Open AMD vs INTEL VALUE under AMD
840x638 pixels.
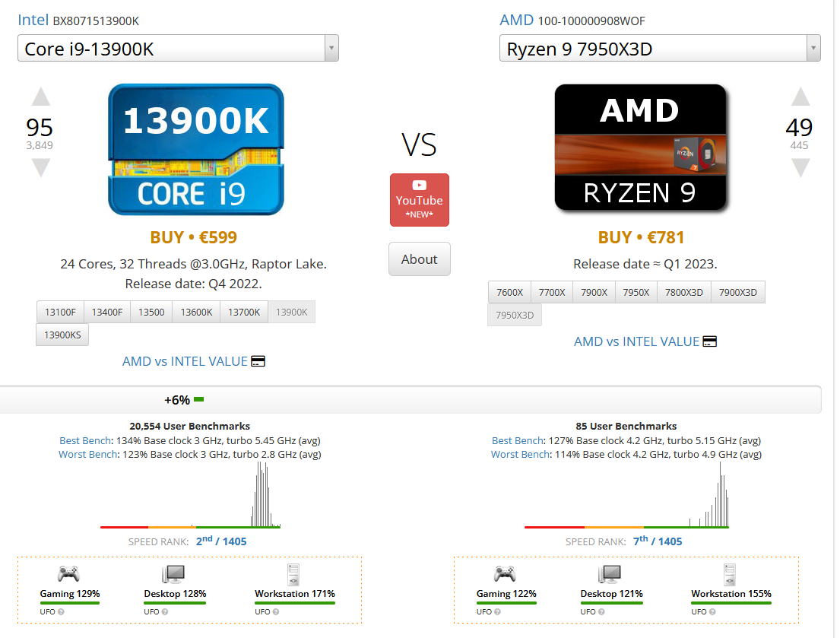tap(637, 341)
